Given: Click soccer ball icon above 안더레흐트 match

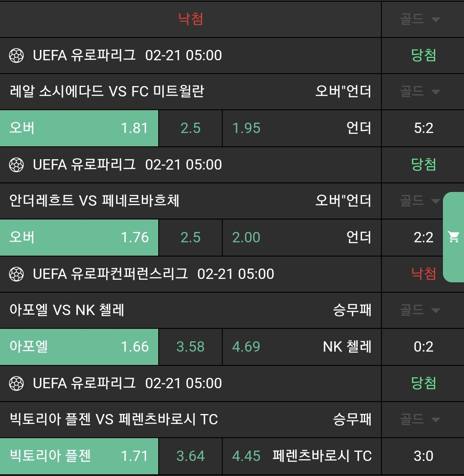Looking at the screenshot, I should click(16, 165).
